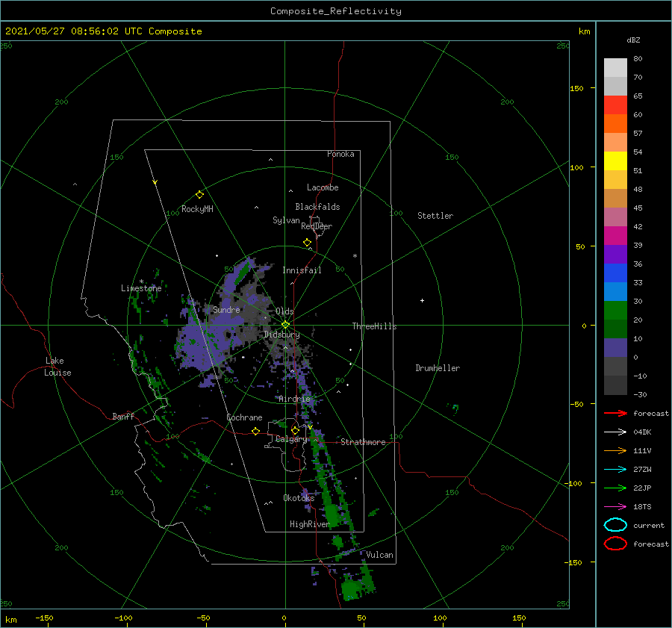Click the Sylvan label on the map
672x628 pixels.
click(286, 220)
